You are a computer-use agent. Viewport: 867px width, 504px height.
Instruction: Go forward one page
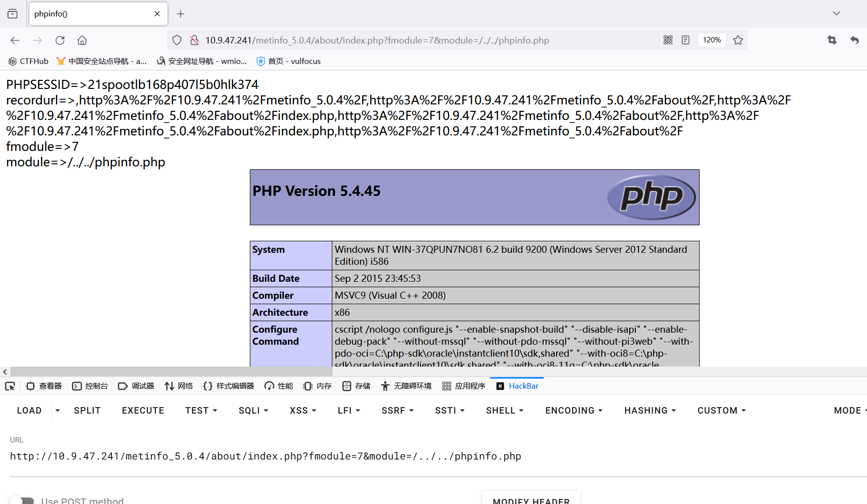point(37,40)
